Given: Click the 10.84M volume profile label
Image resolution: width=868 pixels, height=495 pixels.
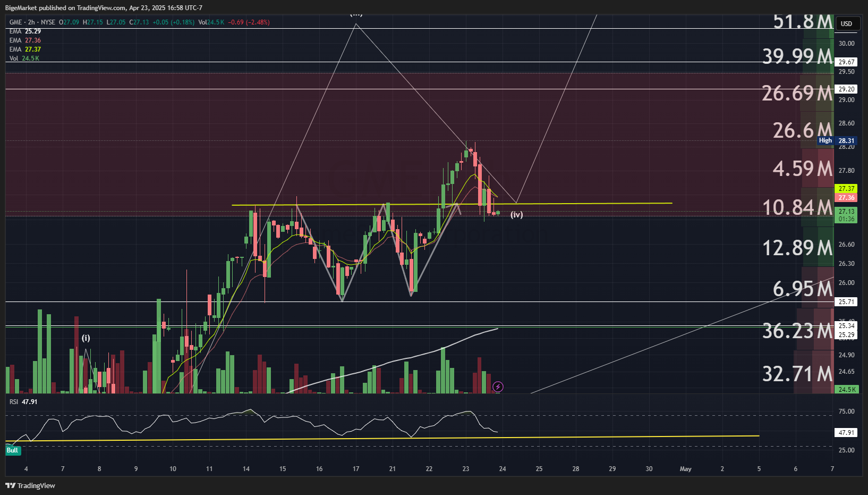Looking at the screenshot, I should tap(797, 207).
